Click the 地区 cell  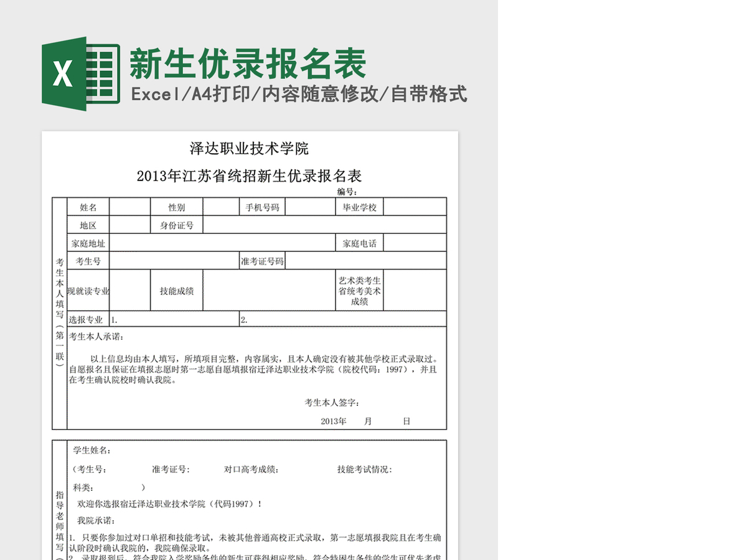[88, 225]
